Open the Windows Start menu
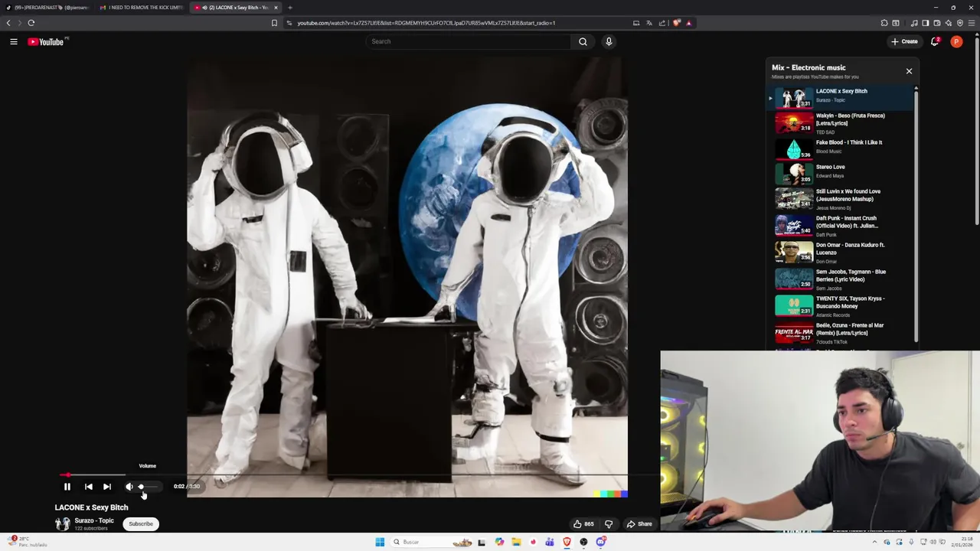 point(380,542)
